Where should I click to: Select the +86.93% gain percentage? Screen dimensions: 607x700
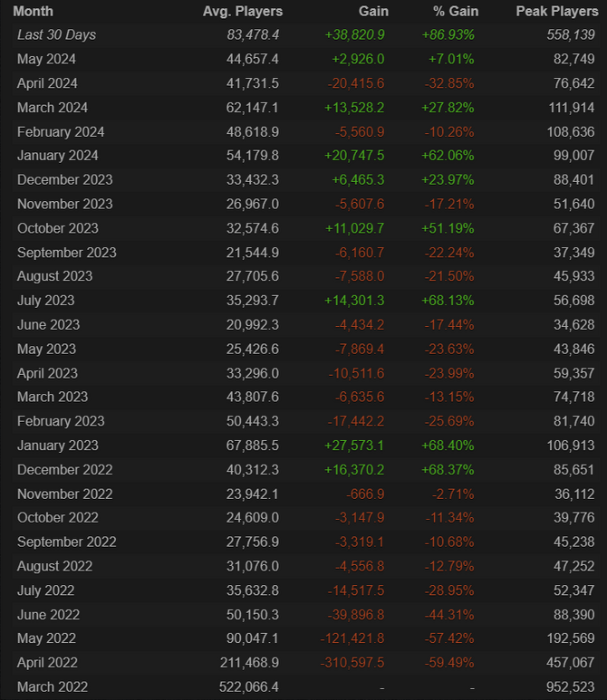tap(450, 34)
